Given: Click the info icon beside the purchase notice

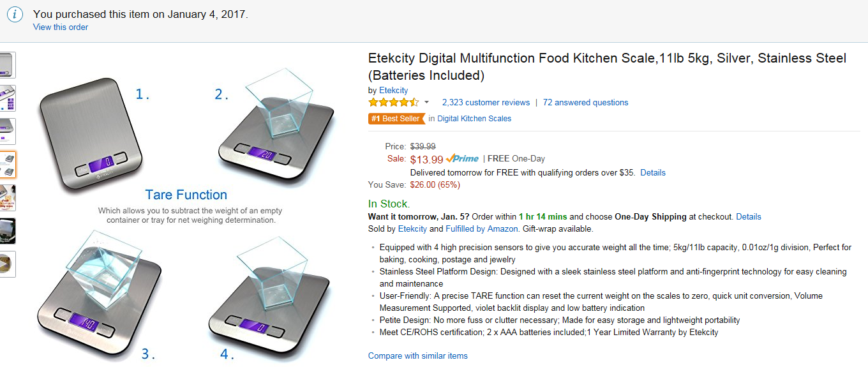Looking at the screenshot, I should [15, 15].
